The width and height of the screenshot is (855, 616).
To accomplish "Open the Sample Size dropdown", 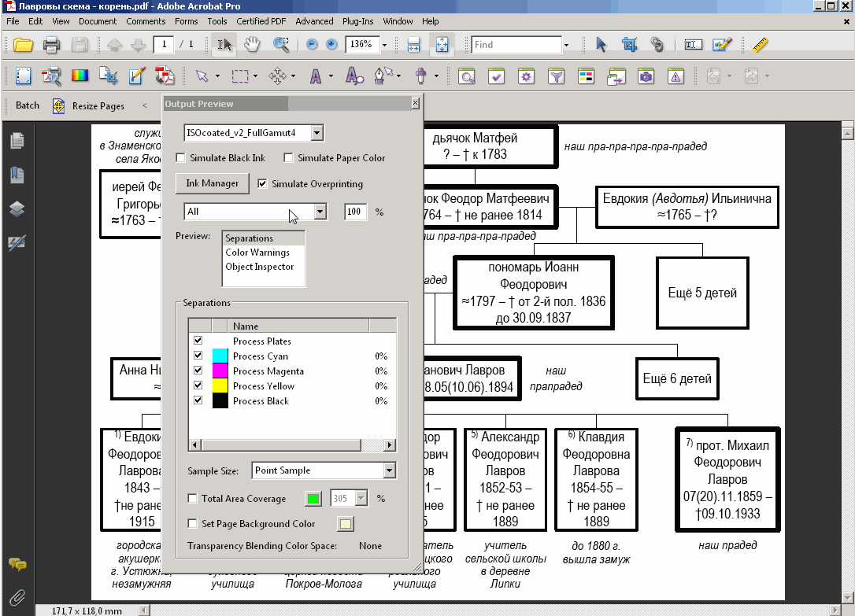I will point(389,470).
